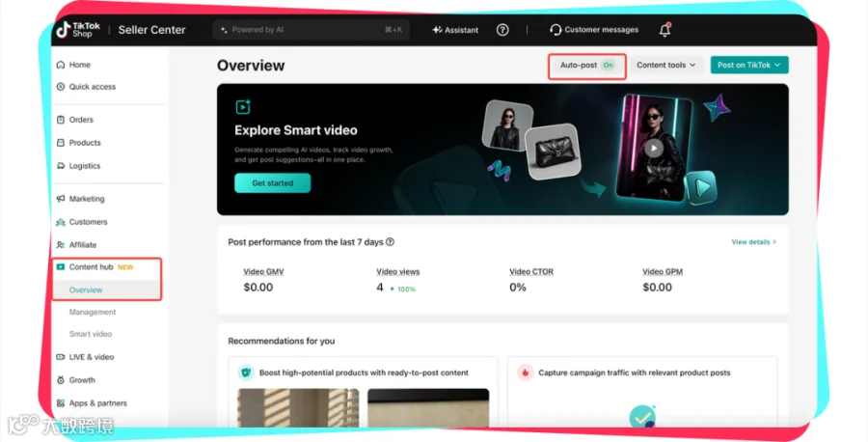
Task: Click the Products sidebar icon
Action: 61,143
